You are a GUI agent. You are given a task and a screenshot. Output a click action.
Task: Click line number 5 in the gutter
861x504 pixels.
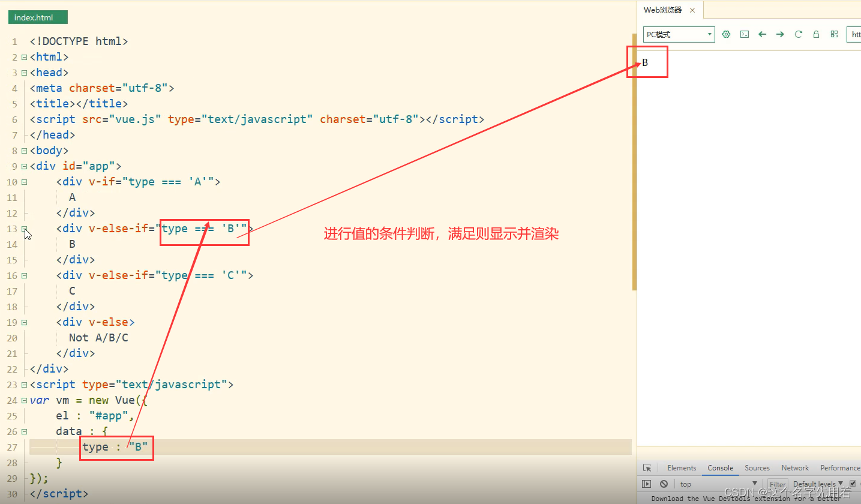tap(15, 104)
